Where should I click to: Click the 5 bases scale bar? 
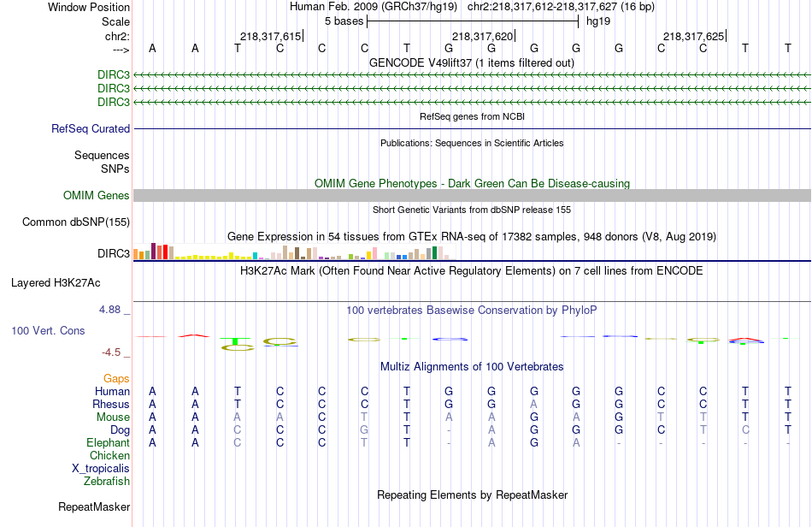tap(473, 21)
